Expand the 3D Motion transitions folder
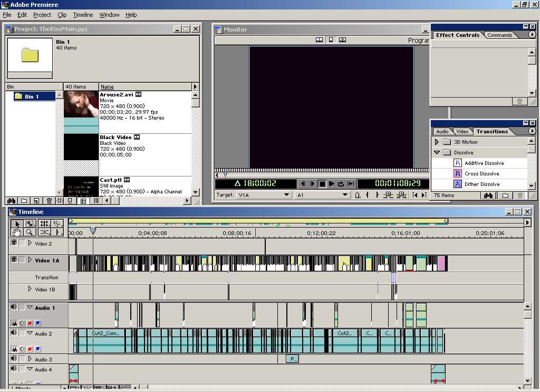Image resolution: width=540 pixels, height=392 pixels. point(437,142)
